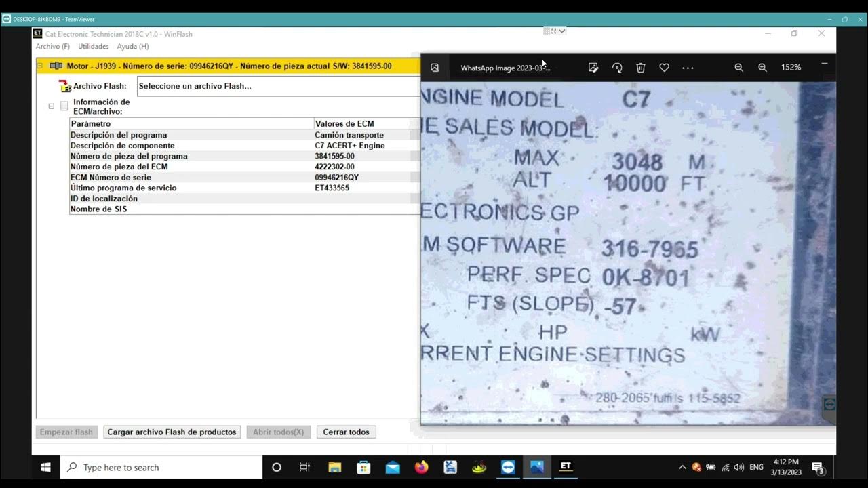868x488 pixels.
Task: Click the Parámetro column header
Action: pos(191,124)
